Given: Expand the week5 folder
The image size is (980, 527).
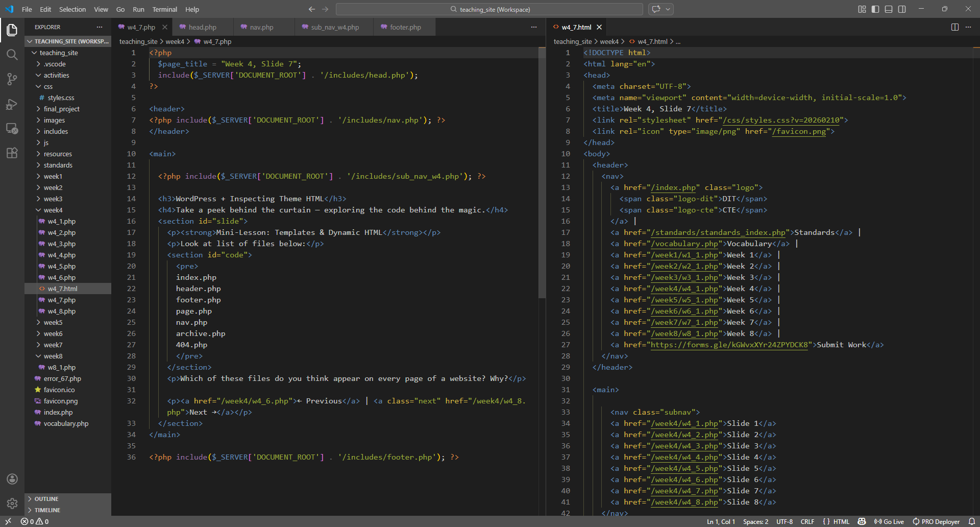Looking at the screenshot, I should click(x=53, y=323).
